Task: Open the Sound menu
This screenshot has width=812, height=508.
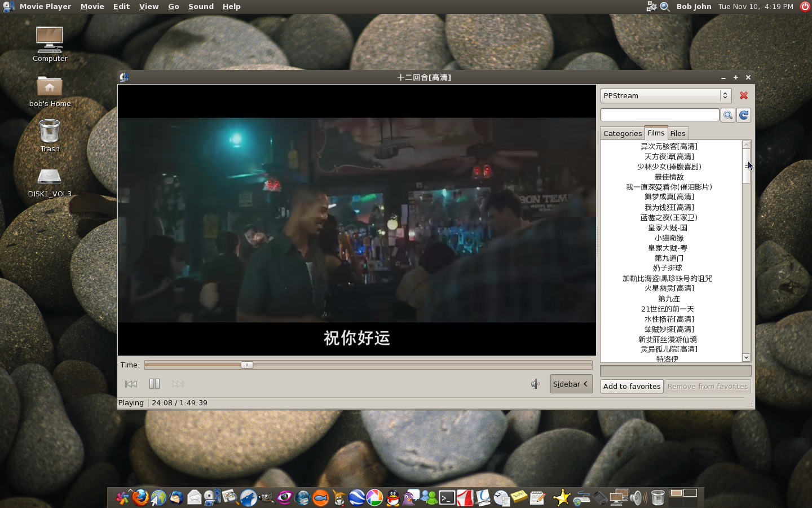Action: tap(201, 6)
